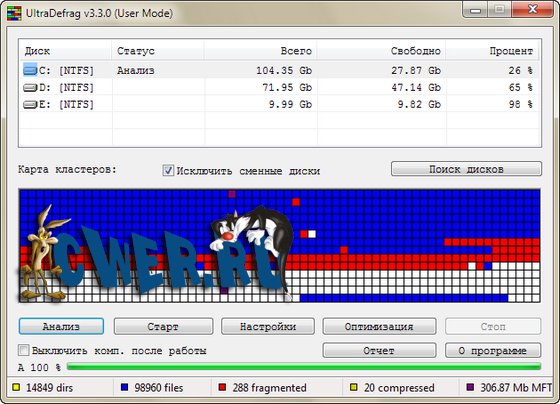The height and width of the screenshot is (404, 560).
Task: Click the 98 % cell
Action: pos(521,104)
